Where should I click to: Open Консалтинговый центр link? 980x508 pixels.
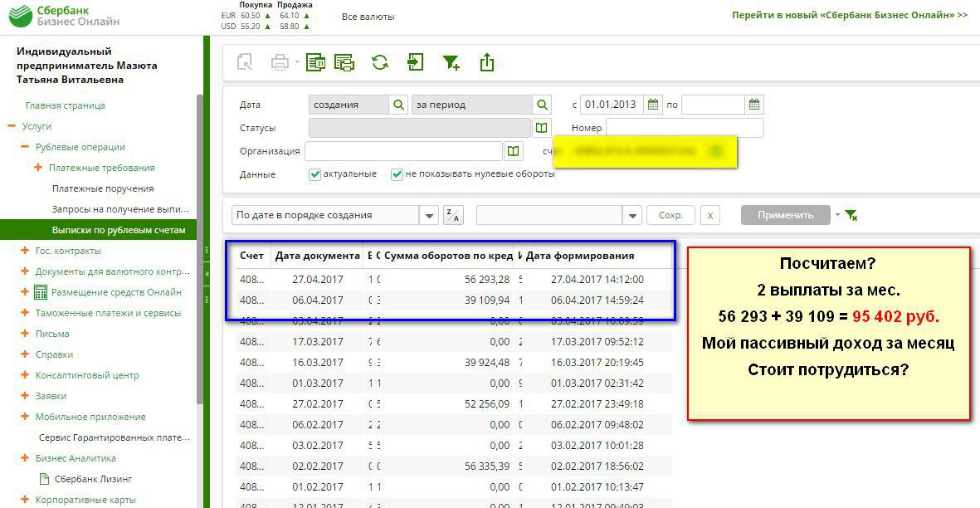tap(87, 375)
